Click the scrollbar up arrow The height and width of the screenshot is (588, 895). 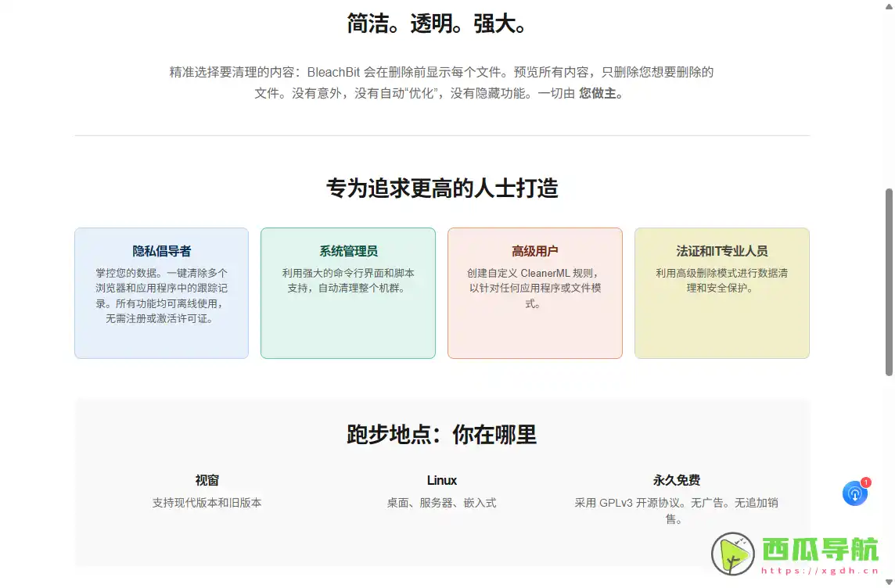coord(889,5)
